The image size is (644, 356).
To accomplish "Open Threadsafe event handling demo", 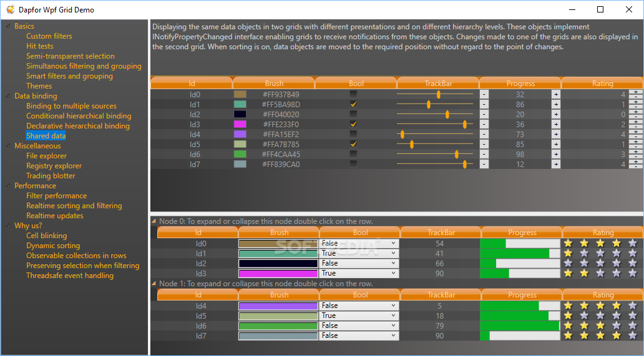I will click(x=70, y=275).
